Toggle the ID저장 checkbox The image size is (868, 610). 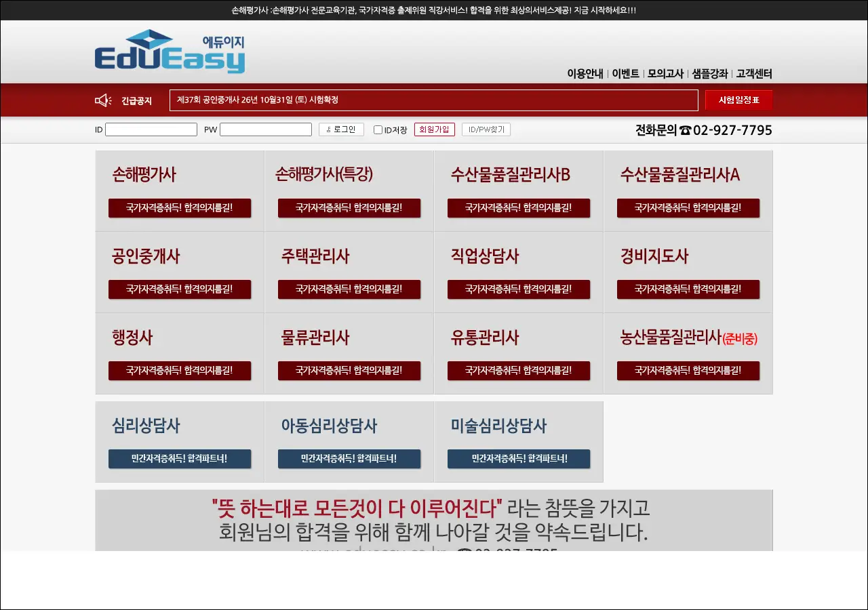pos(378,130)
